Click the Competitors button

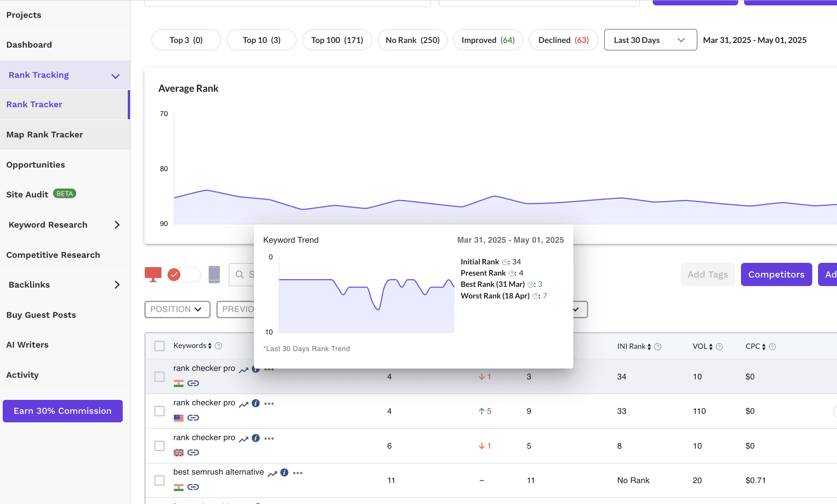[x=776, y=274]
